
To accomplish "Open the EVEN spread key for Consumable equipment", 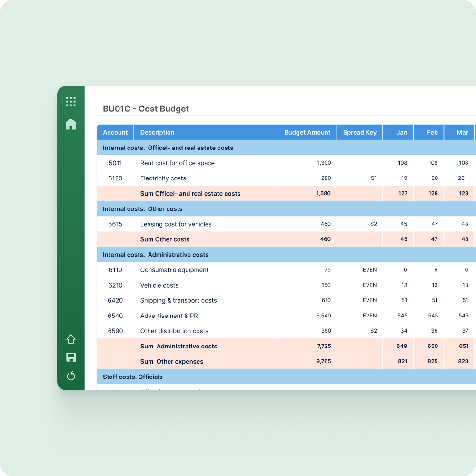I will pyautogui.click(x=370, y=269).
